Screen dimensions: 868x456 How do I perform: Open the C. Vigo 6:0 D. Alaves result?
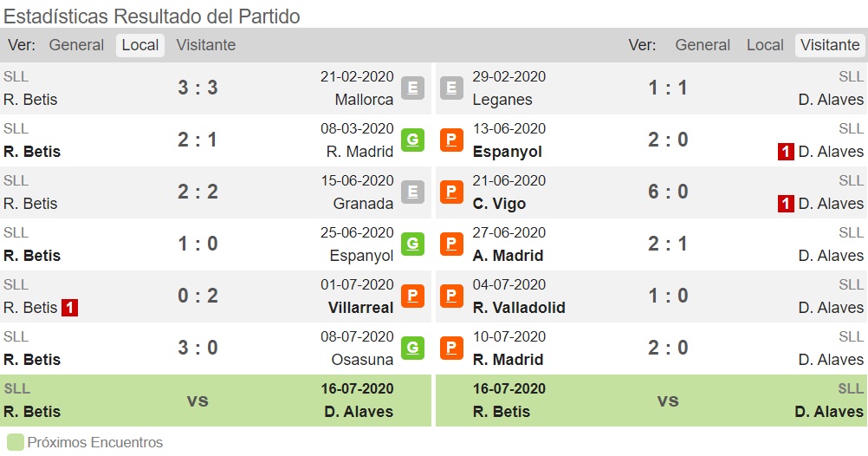click(x=668, y=192)
